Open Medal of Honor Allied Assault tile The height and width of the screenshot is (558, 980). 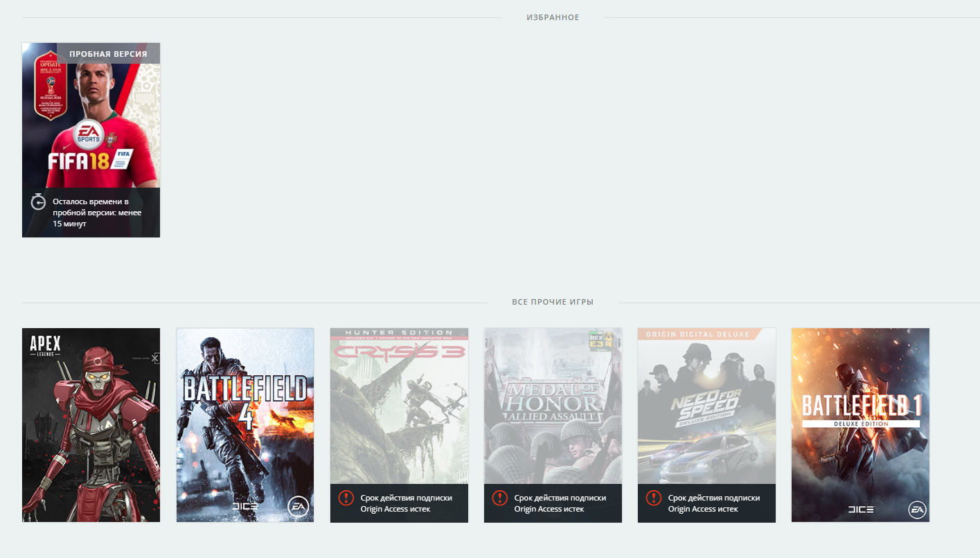click(x=553, y=425)
